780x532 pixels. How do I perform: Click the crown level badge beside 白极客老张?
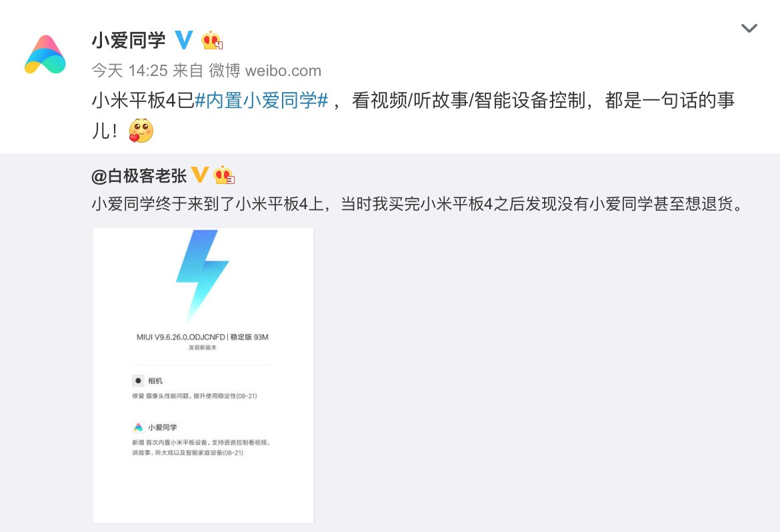223,175
